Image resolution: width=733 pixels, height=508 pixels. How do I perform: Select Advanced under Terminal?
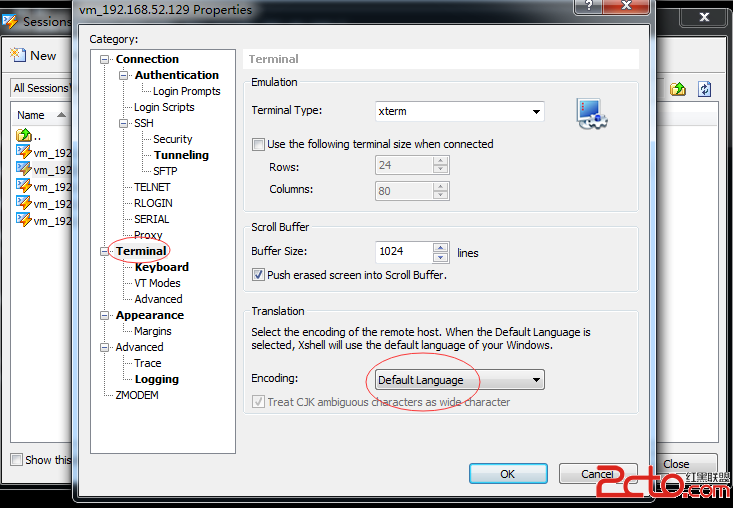158,299
